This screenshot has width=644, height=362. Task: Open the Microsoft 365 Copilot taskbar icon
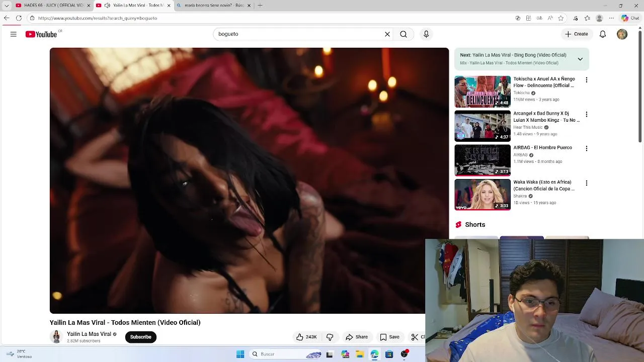345,354
